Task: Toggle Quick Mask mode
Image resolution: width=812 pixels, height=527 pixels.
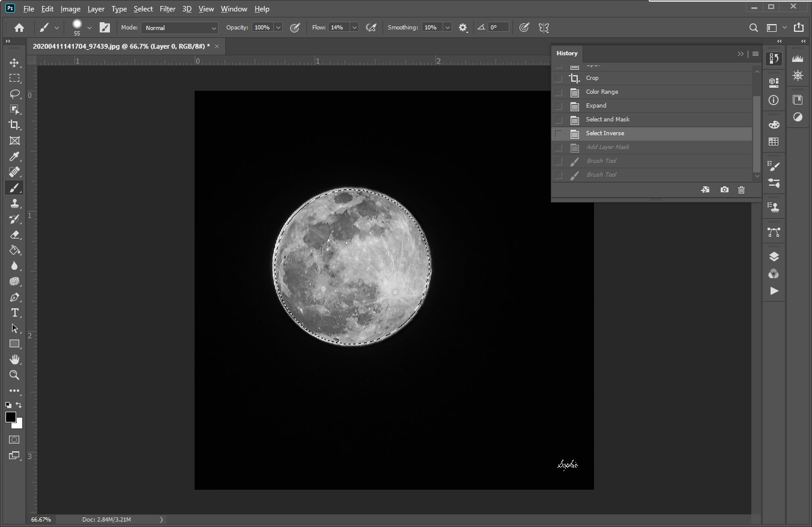Action: tap(14, 440)
